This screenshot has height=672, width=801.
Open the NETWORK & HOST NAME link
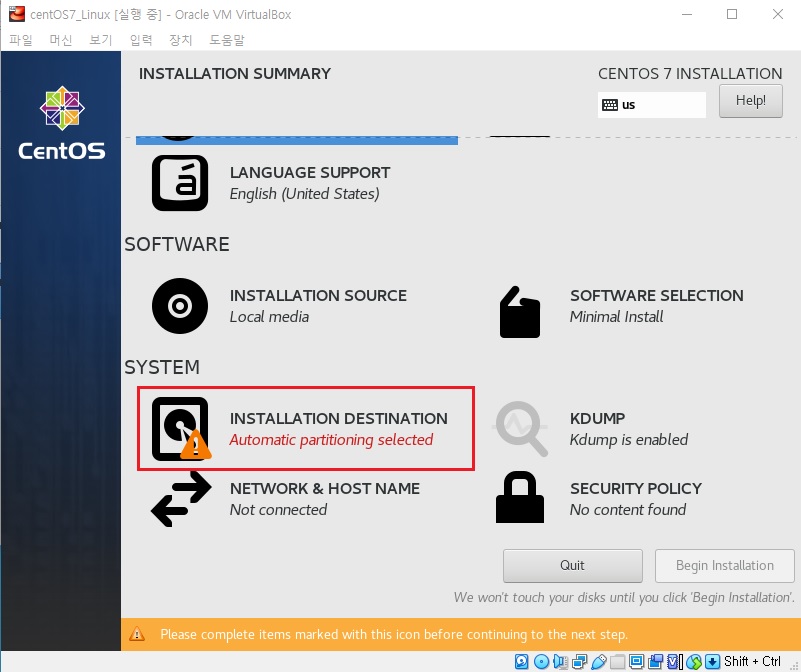click(x=324, y=489)
